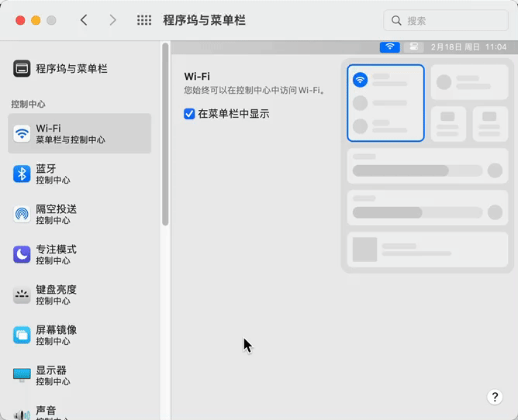Click the search field
This screenshot has height=420, width=518.
pyautogui.click(x=446, y=20)
